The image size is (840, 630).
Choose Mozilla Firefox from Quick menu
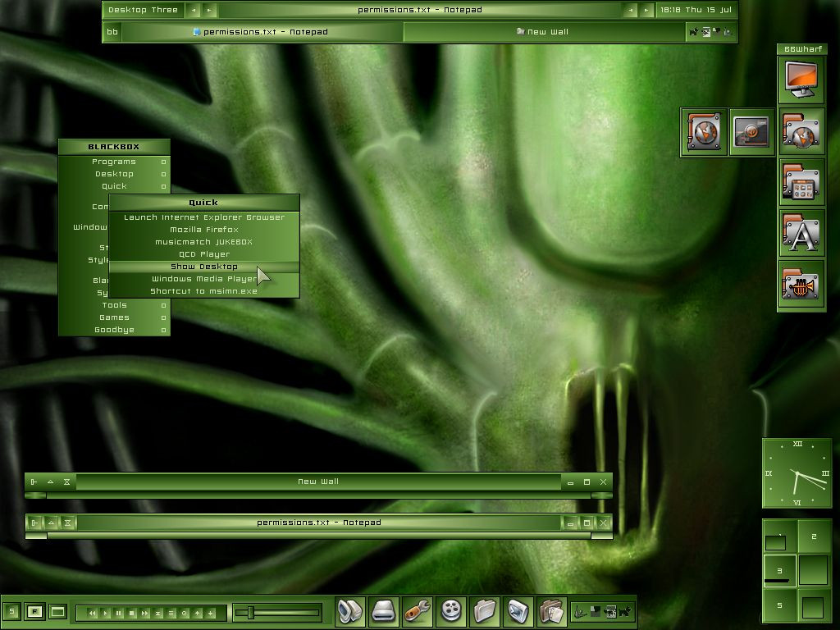coord(203,230)
